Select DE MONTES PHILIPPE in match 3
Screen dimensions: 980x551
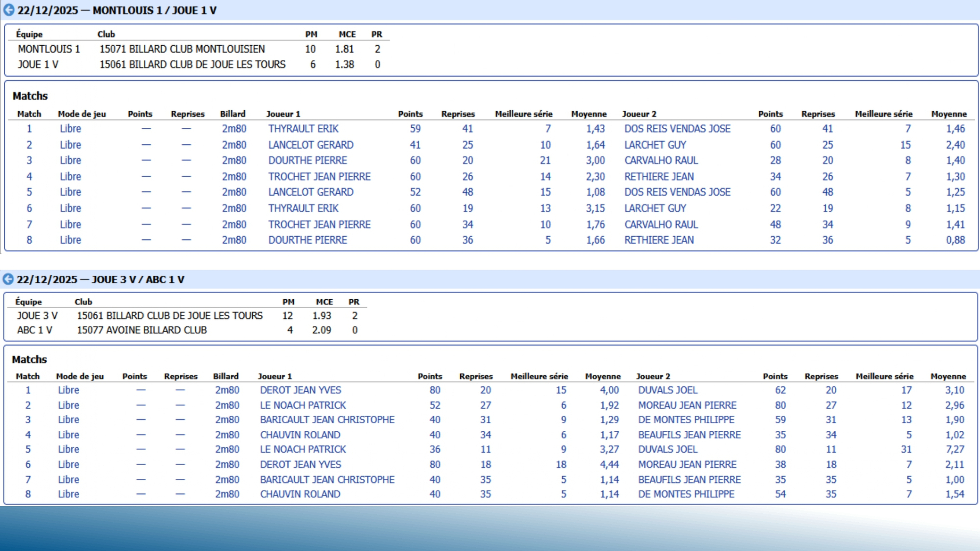coord(686,419)
